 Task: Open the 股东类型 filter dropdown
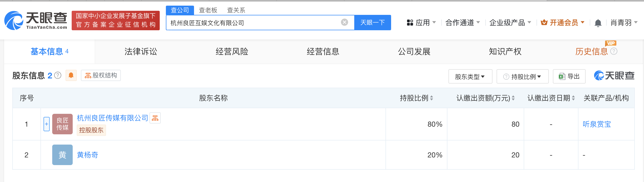click(470, 76)
